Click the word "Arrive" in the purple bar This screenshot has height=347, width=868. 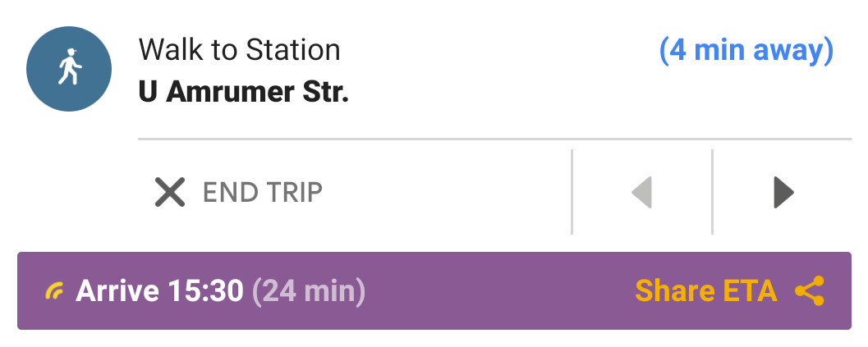pos(118,291)
